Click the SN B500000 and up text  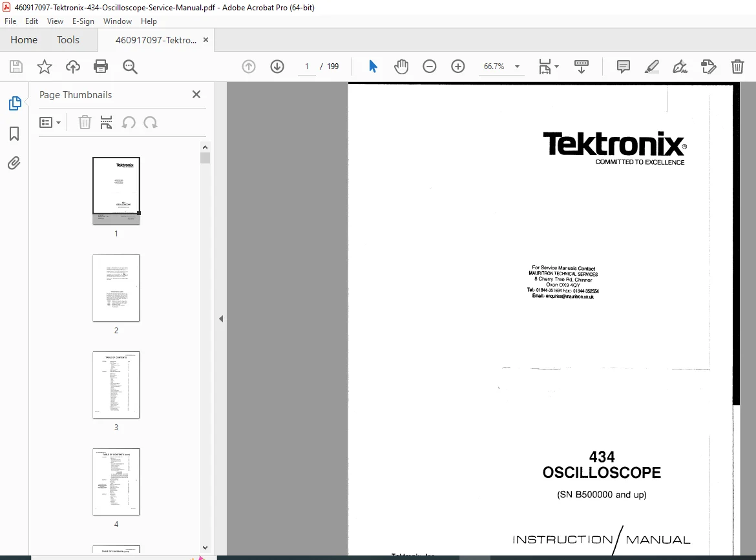[602, 495]
